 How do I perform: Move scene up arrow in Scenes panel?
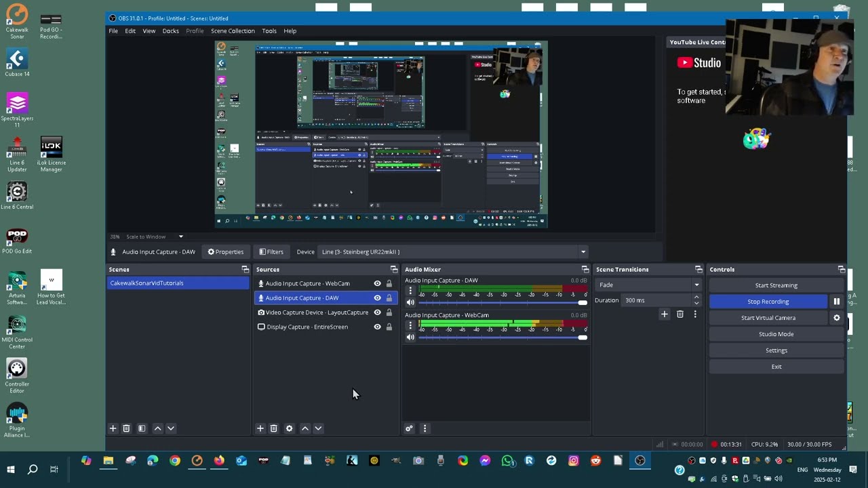(x=157, y=428)
